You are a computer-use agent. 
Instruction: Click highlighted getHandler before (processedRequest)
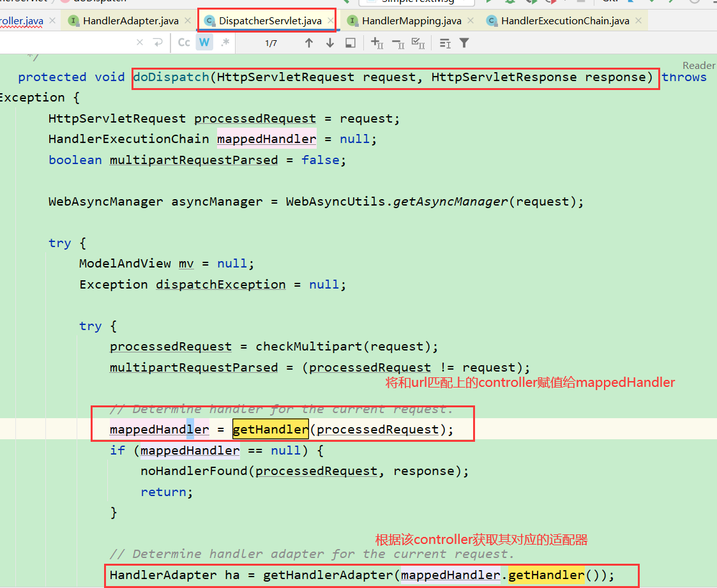coord(271,430)
